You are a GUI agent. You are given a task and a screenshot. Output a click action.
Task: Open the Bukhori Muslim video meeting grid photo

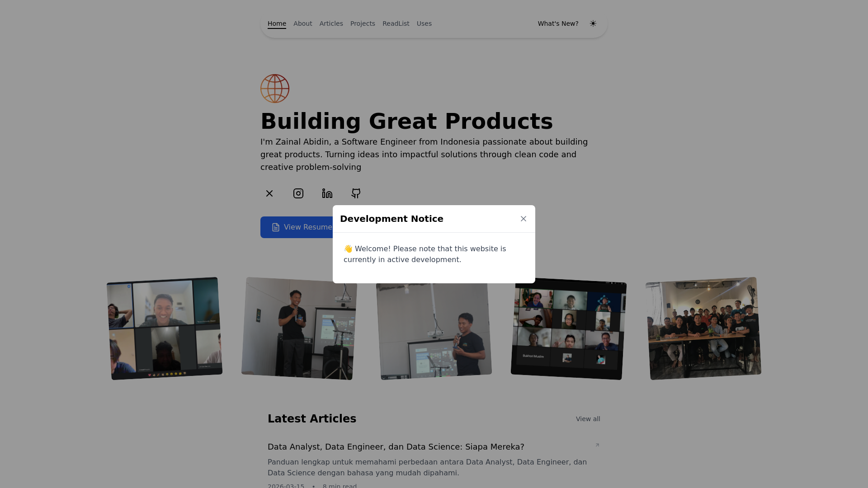569,328
